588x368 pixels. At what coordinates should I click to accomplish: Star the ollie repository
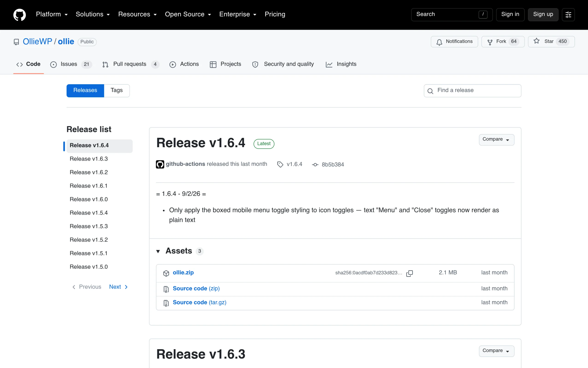[x=551, y=42]
